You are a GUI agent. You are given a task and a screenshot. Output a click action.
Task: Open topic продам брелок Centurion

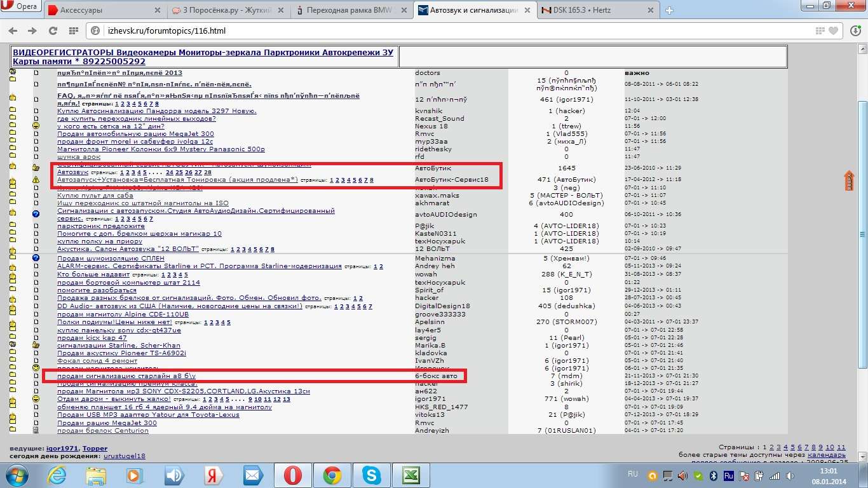click(x=103, y=430)
